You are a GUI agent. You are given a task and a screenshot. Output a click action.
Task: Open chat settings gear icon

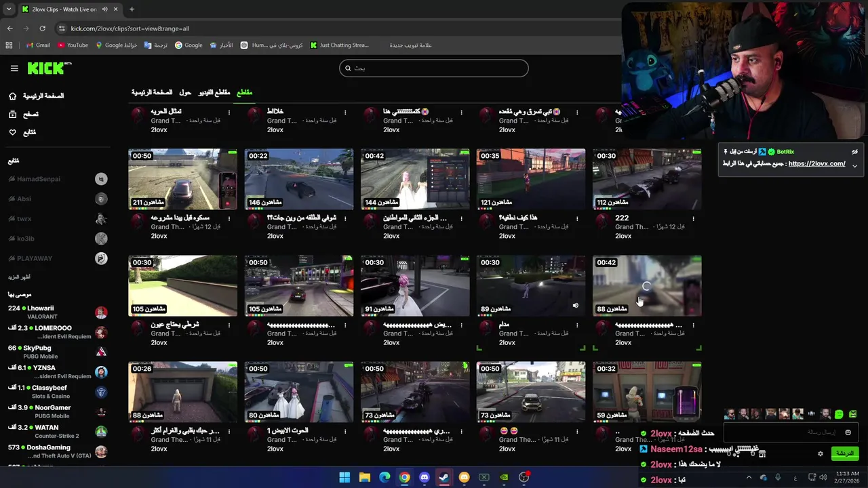coord(820,453)
